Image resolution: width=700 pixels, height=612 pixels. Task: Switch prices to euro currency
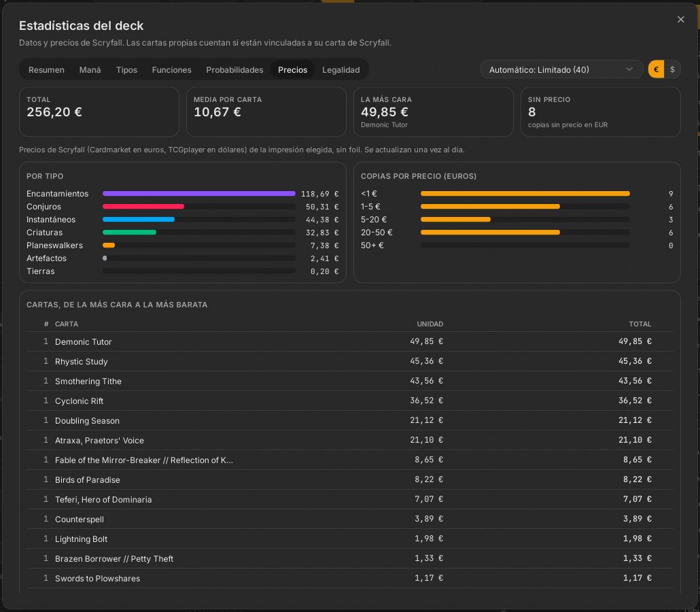click(x=656, y=69)
